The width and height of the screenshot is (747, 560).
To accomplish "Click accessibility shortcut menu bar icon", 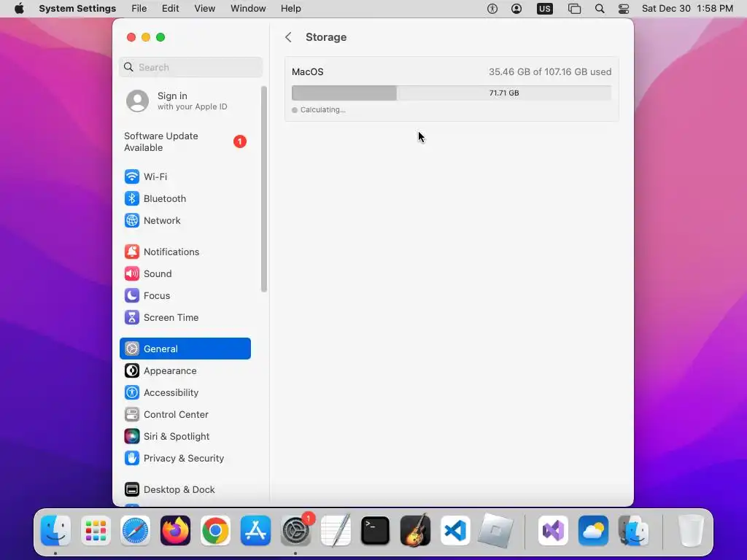I will tap(492, 9).
